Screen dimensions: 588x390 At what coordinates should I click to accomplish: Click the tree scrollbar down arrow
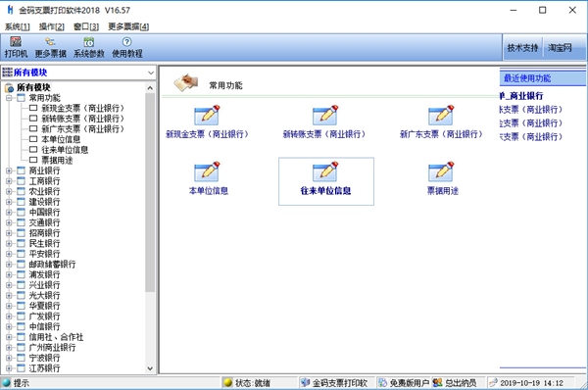click(x=150, y=368)
